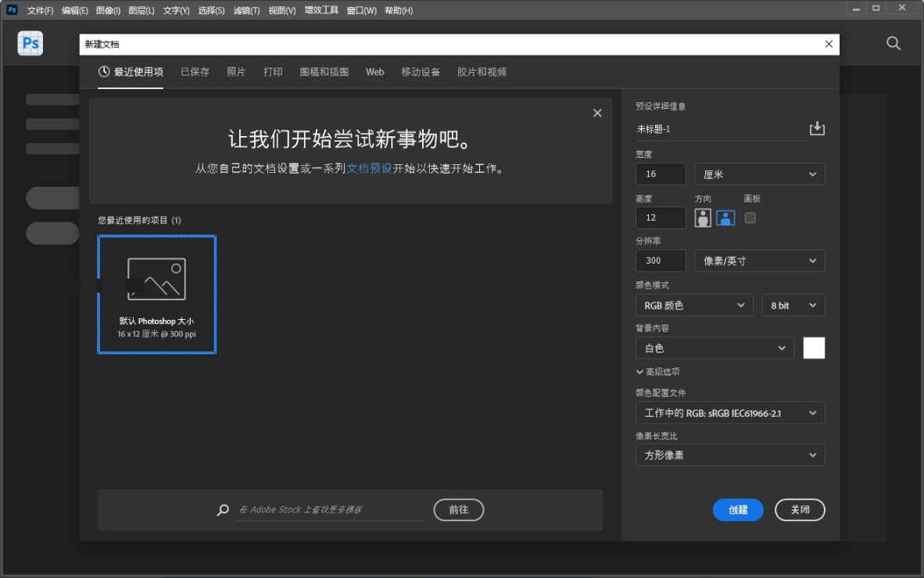Follow the 文档预设 link
Screen dimensions: 924x578
369,169
